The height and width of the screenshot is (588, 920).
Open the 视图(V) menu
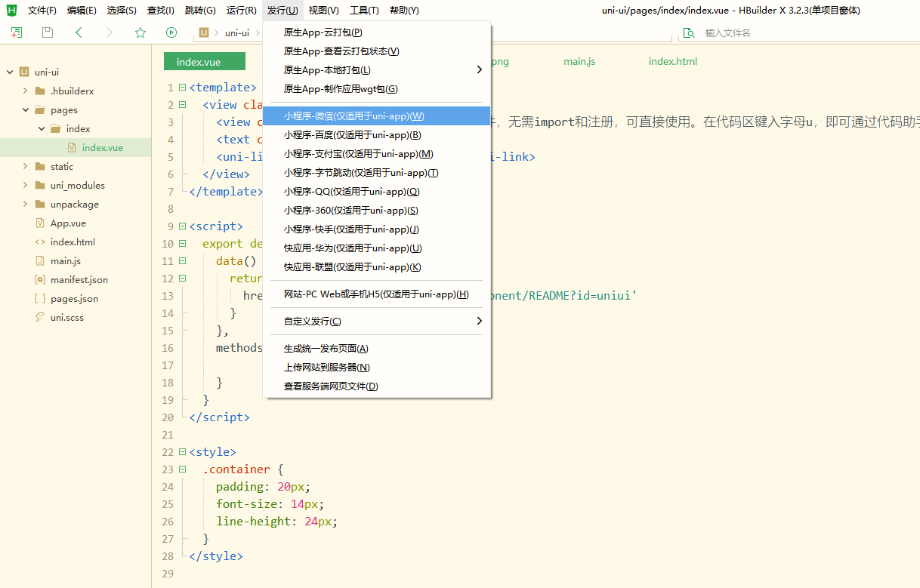coord(323,11)
